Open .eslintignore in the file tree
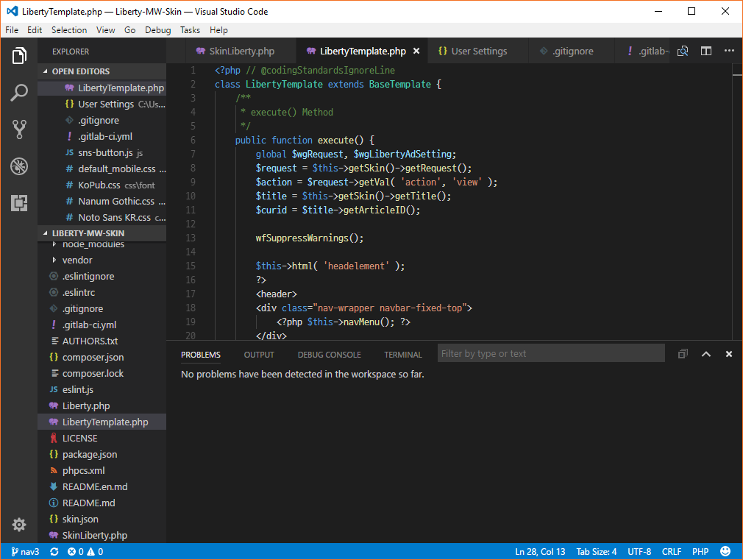This screenshot has height=560, width=743. 102,276
